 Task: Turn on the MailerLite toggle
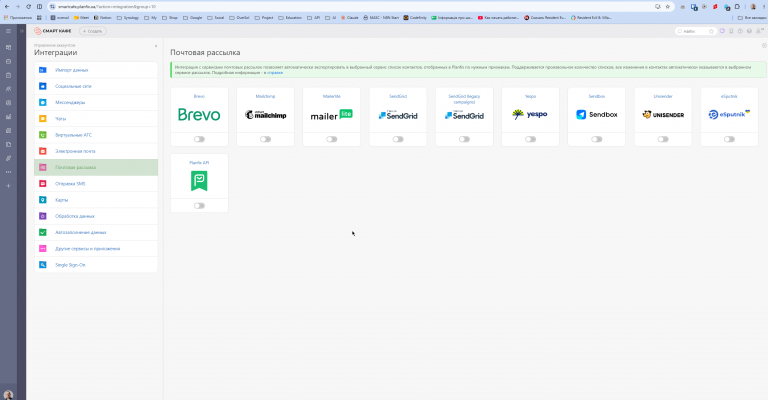point(332,139)
